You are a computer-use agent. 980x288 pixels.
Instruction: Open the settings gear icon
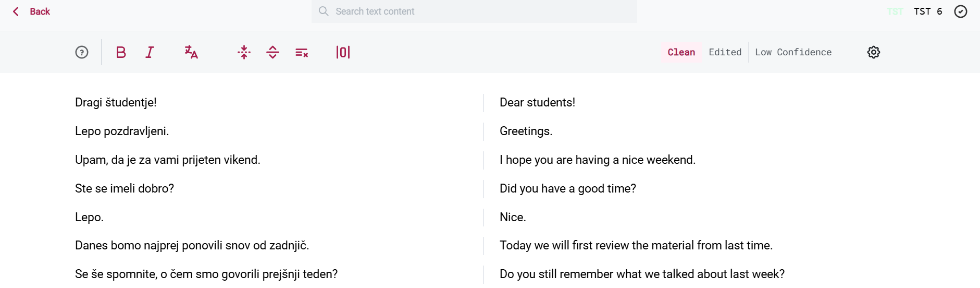click(x=874, y=52)
